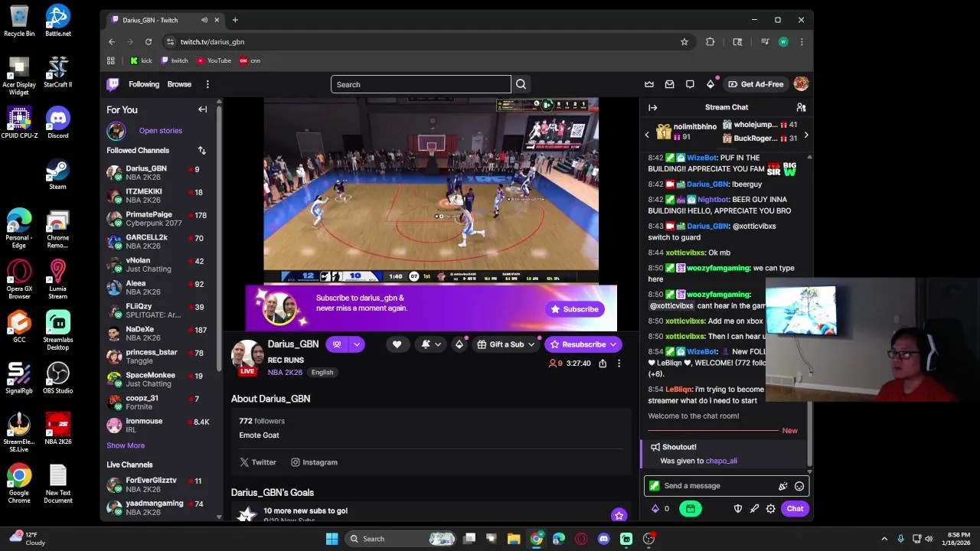Expand the stream together dropdown arrow
Image resolution: width=980 pixels, height=551 pixels.
[356, 344]
